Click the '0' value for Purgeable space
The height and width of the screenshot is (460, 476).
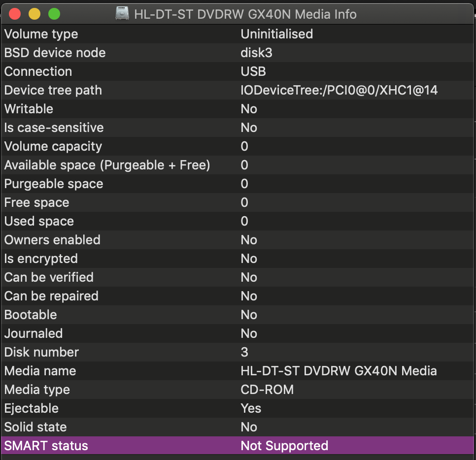(244, 184)
